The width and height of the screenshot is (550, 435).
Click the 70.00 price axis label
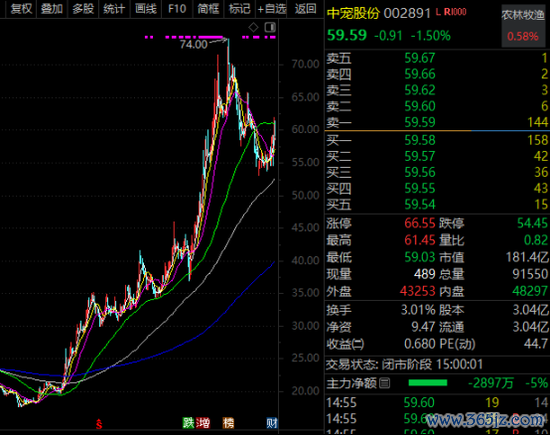[x=305, y=64]
